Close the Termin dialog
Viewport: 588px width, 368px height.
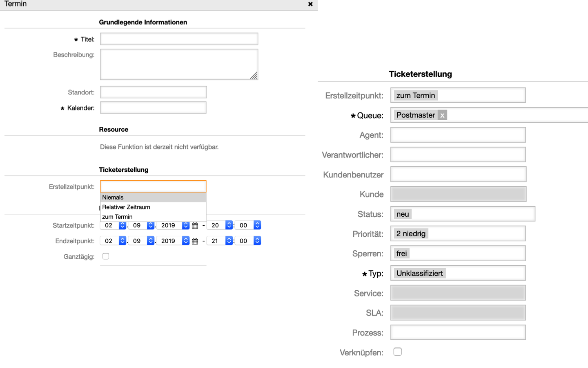pyautogui.click(x=310, y=4)
